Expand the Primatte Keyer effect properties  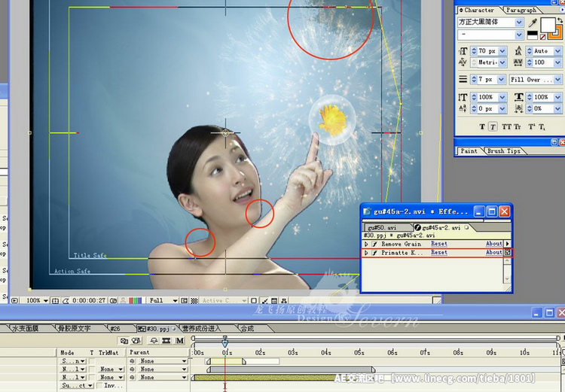366,253
